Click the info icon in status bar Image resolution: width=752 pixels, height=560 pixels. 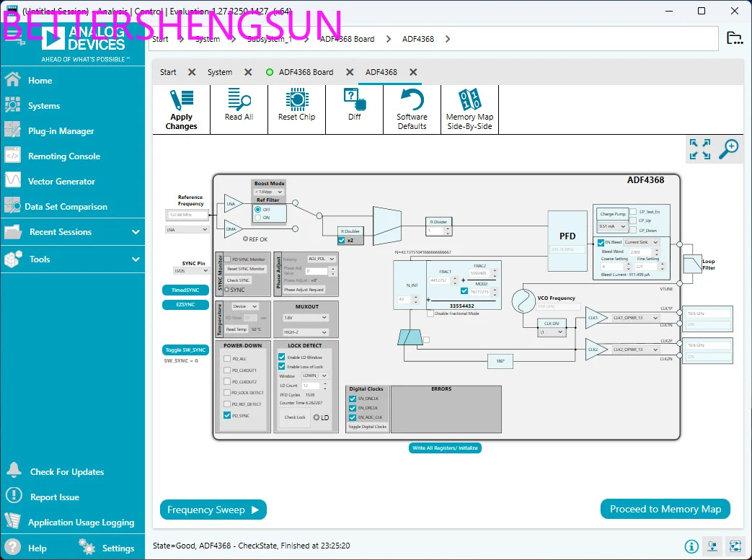point(691,546)
